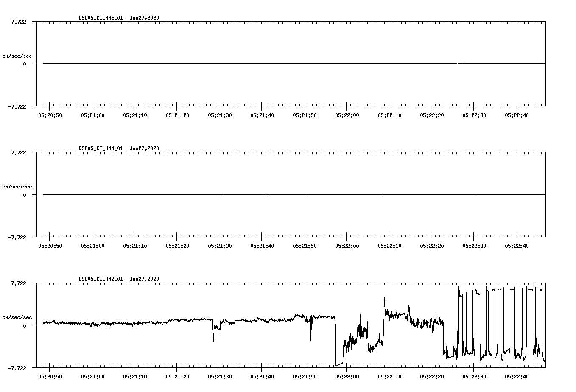Click the -7.722 lower limit on HNZ plot
This screenshot has height=392, width=576.
tap(17, 368)
